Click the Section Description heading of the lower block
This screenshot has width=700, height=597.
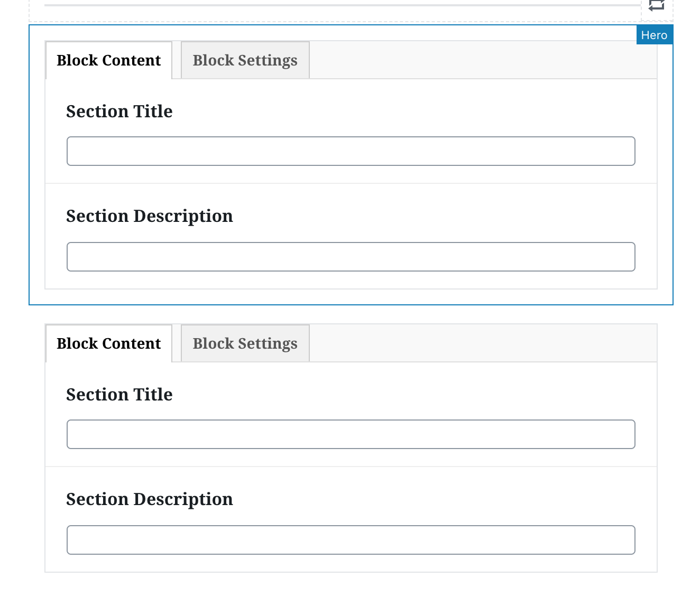point(150,499)
